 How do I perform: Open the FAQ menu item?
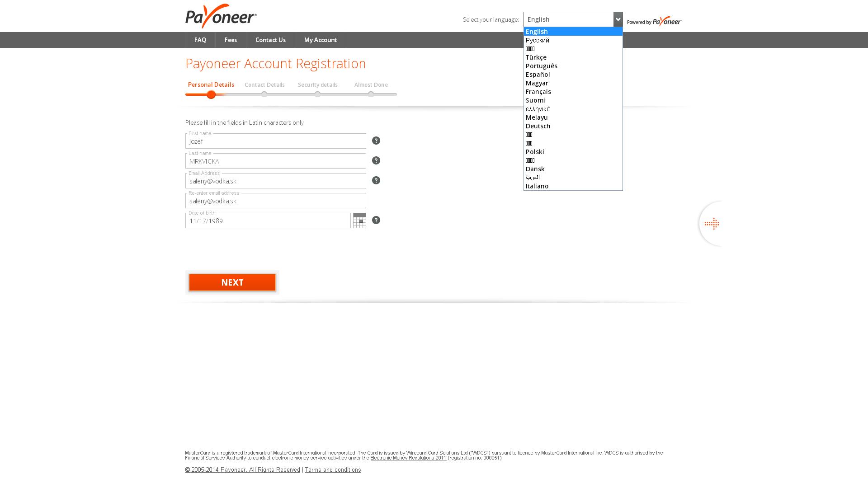click(200, 40)
